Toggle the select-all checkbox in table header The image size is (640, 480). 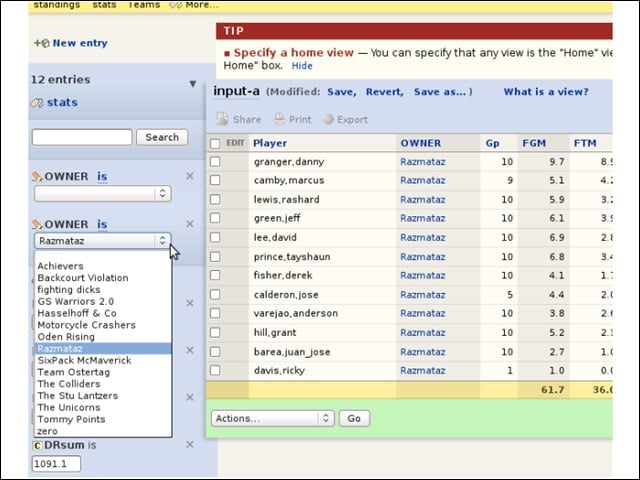click(x=215, y=144)
